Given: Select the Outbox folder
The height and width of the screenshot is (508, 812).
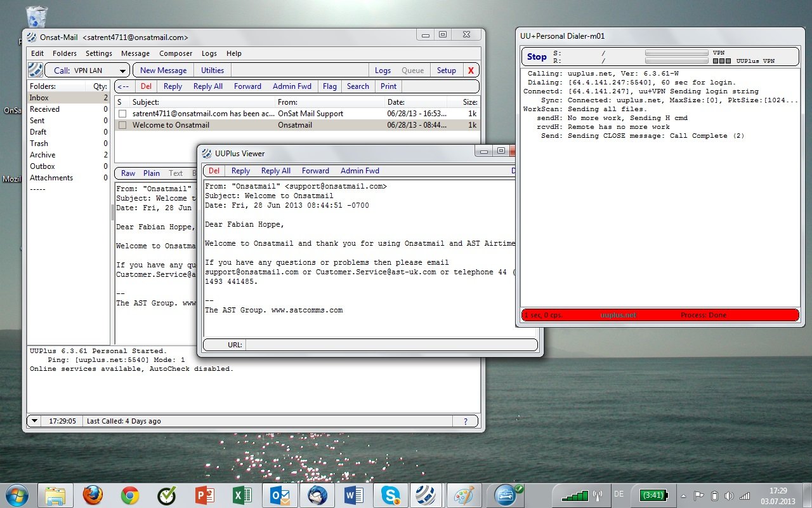Looking at the screenshot, I should point(69,166).
